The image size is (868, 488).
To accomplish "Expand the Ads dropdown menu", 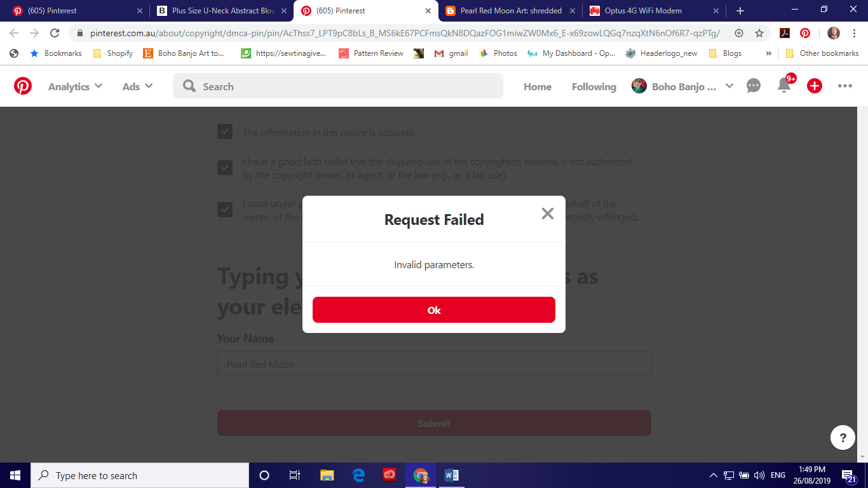I will point(137,86).
